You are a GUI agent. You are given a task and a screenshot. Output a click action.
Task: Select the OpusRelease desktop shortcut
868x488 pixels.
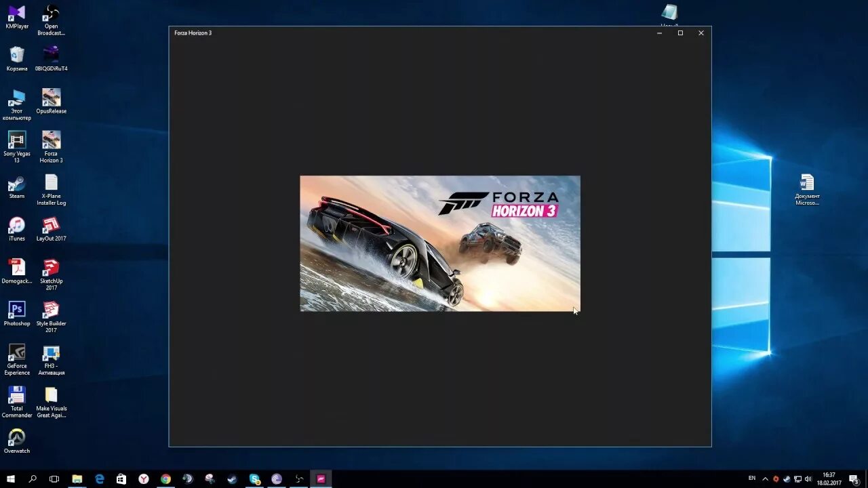(51, 102)
